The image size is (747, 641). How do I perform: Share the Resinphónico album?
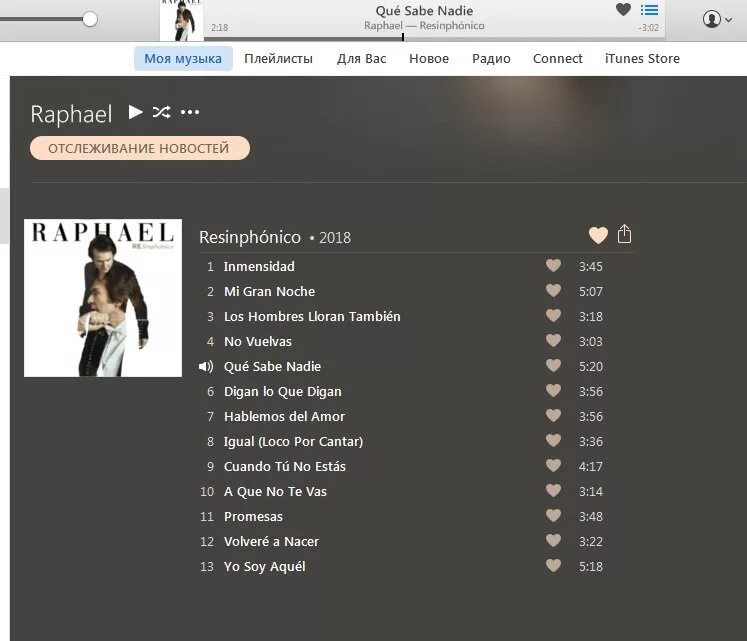(x=624, y=234)
